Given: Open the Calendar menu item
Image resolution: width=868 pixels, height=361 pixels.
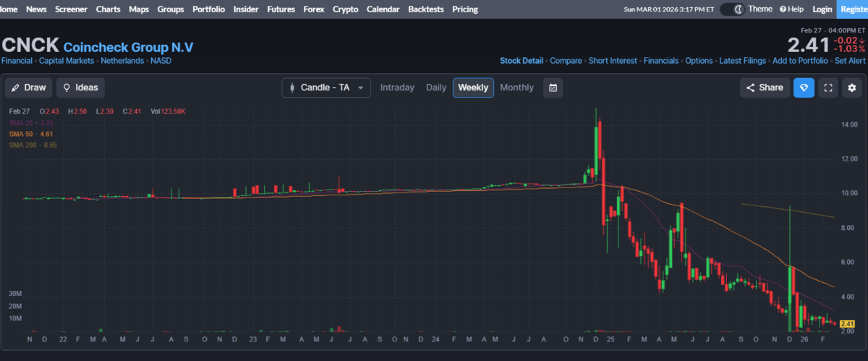Looking at the screenshot, I should pyautogui.click(x=383, y=9).
